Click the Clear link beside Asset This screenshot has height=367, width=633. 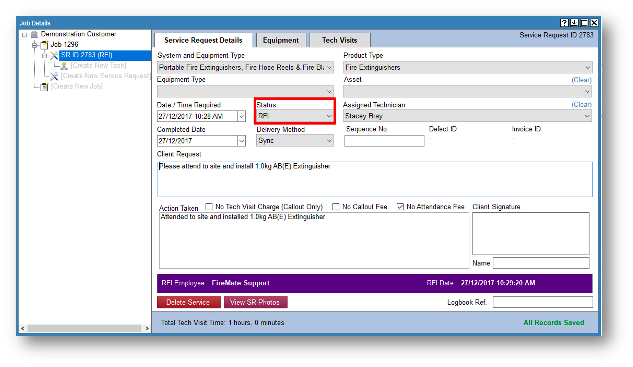(x=581, y=80)
